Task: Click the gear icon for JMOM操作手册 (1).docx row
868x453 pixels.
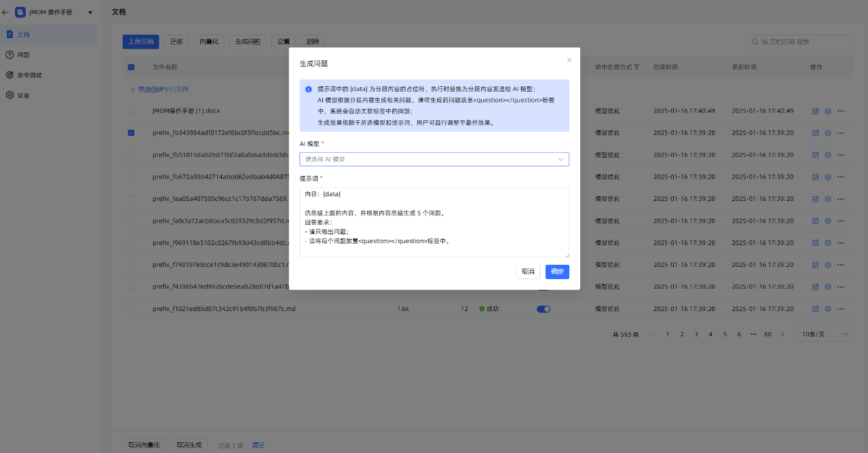Action: click(827, 111)
